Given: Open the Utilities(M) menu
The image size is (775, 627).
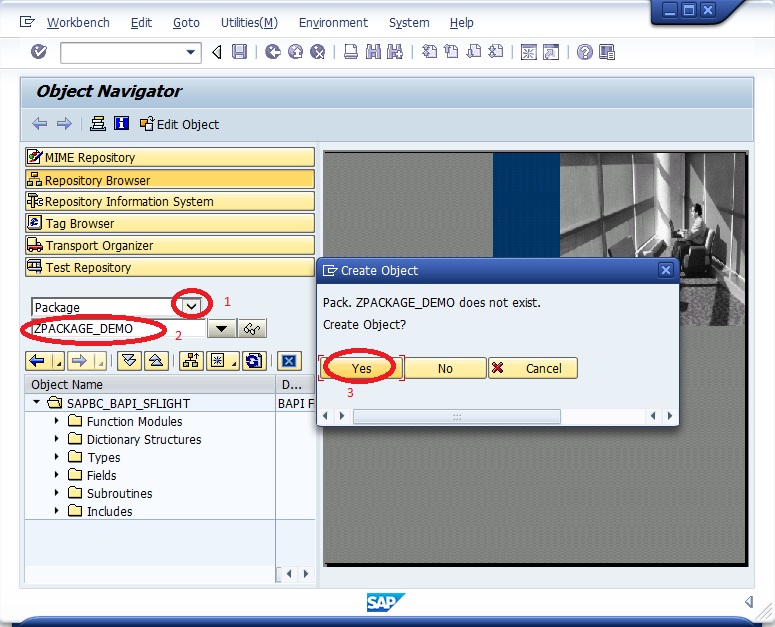Looking at the screenshot, I should 249,23.
